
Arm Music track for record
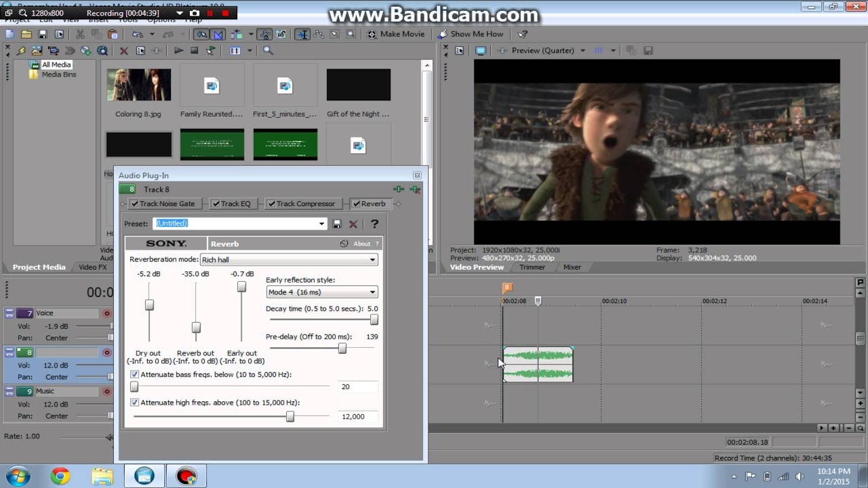pyautogui.click(x=106, y=391)
